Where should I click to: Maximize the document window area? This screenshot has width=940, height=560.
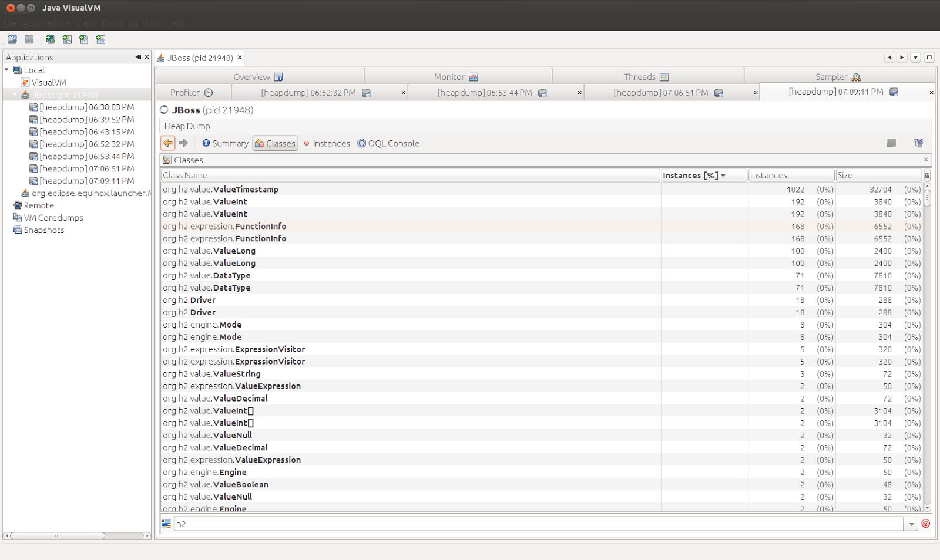[x=929, y=58]
